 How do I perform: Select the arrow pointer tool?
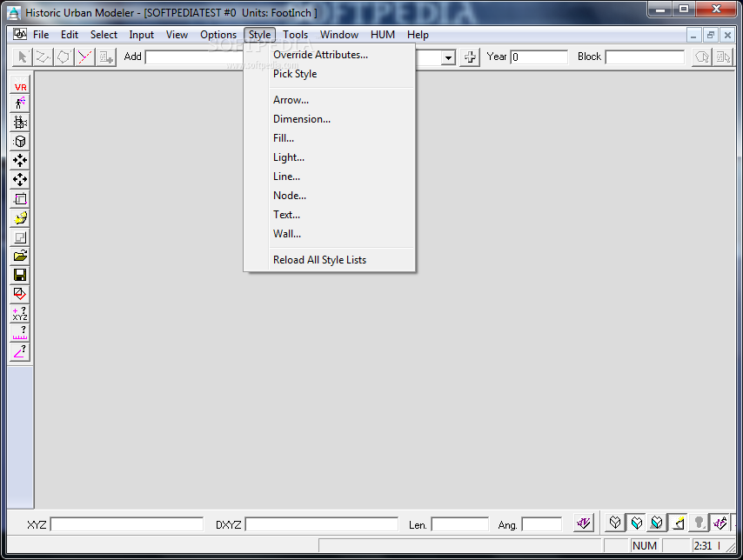pos(22,57)
